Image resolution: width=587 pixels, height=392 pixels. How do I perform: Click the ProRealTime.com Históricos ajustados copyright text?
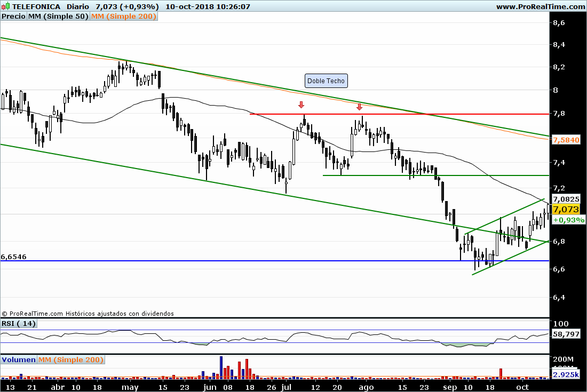(88, 314)
